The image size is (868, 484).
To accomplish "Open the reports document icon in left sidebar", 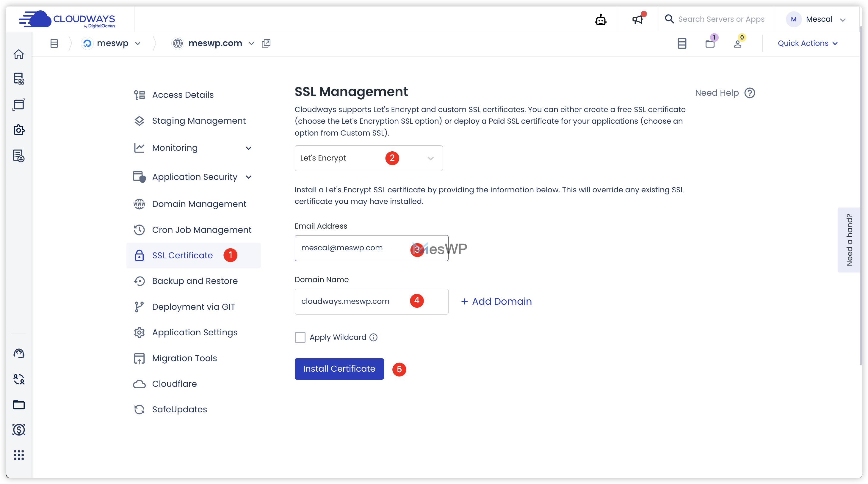I will click(x=19, y=156).
